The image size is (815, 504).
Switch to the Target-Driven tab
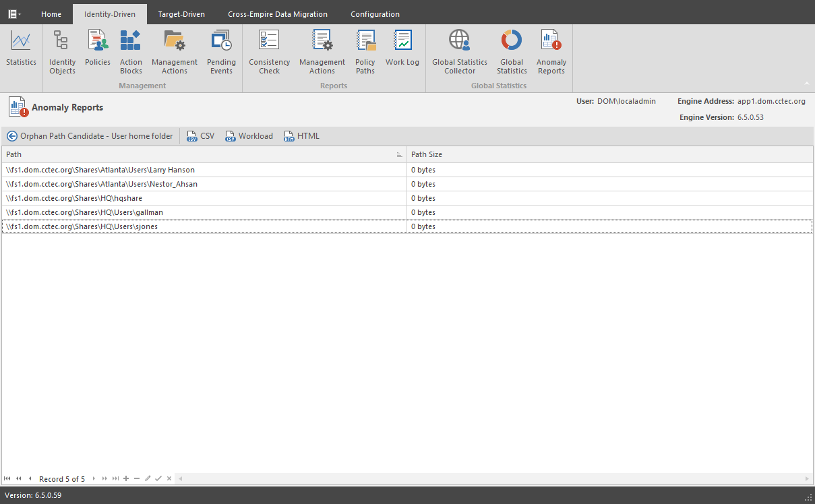coord(181,14)
